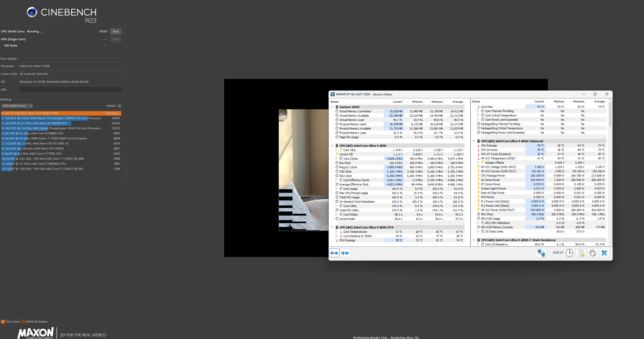Open HWiNFO sensor settings gear icon
The width and height of the screenshot is (644, 339).
592,253
